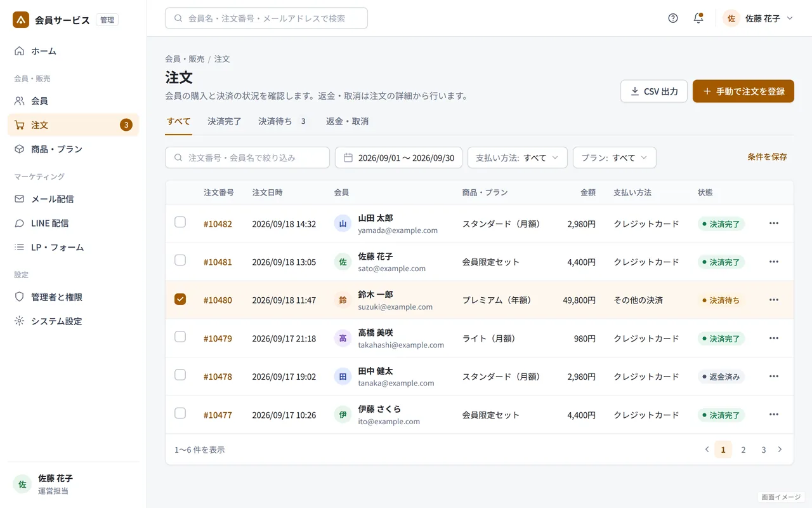
Task: Switch to the 返金・取消 tab
Action: (x=347, y=121)
